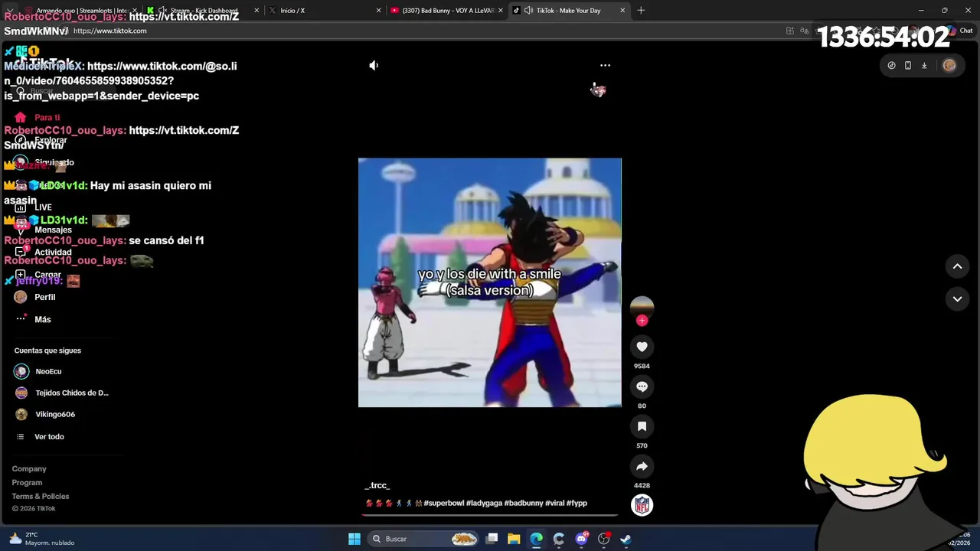The height and width of the screenshot is (551, 980).
Task: Open File Explorer from the taskbar
Action: pyautogui.click(x=514, y=539)
